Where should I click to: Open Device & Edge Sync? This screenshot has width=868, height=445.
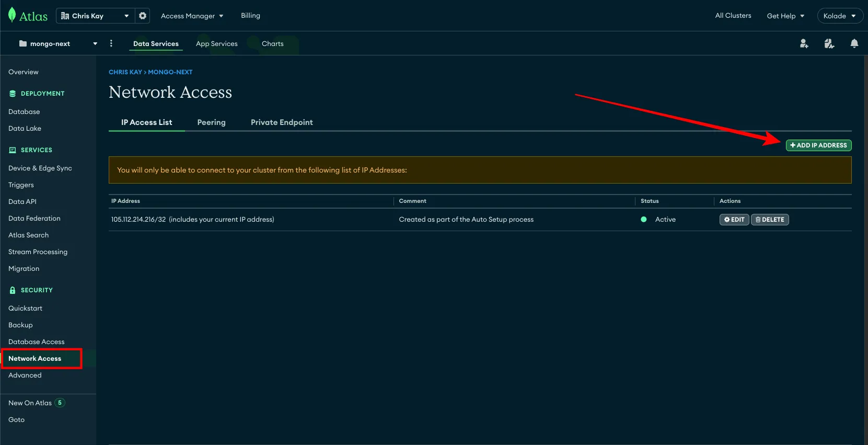pyautogui.click(x=40, y=168)
